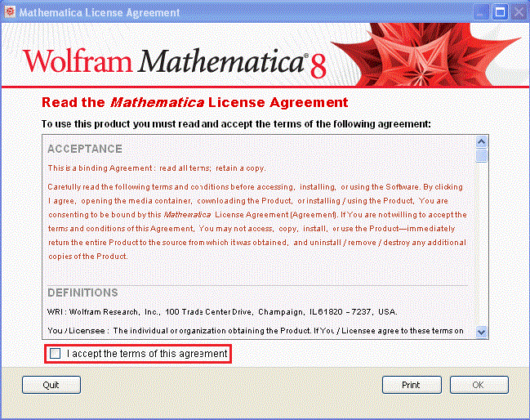Click the "I accept the terms of this agreement" label

pos(147,354)
